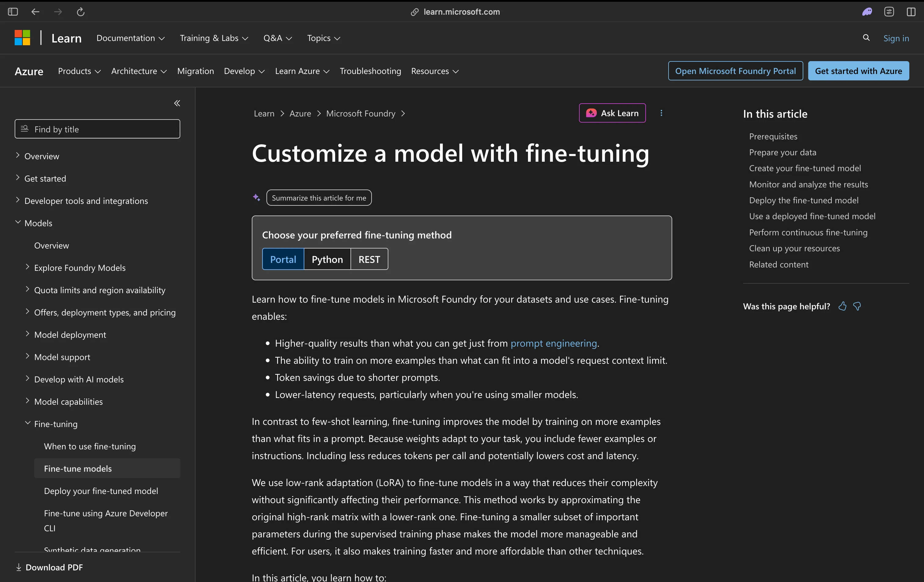
Task: Open the more actions three-dot menu
Action: tap(661, 113)
